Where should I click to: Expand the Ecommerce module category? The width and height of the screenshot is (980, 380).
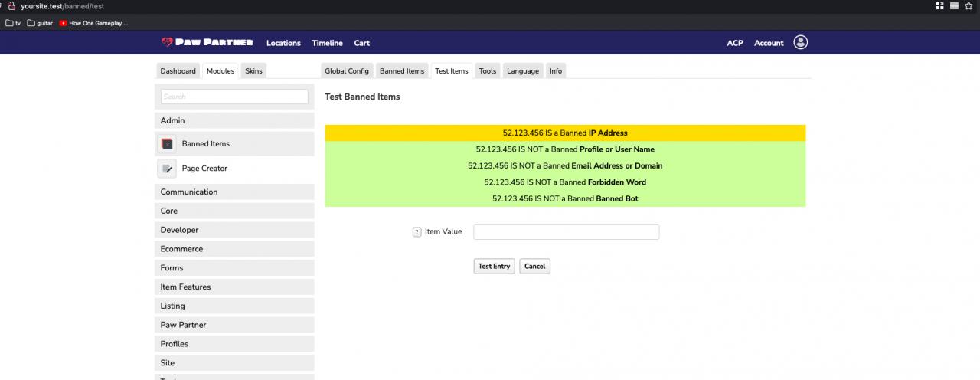(234, 249)
